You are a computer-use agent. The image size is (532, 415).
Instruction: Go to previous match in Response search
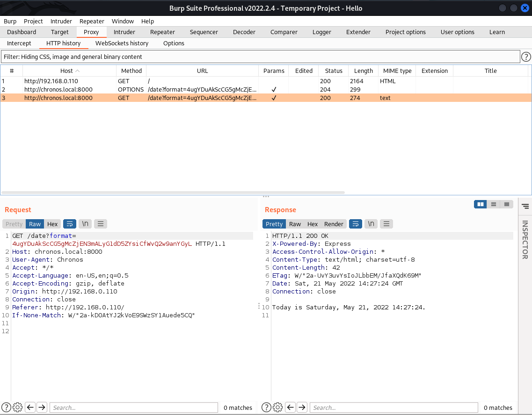coord(291,408)
